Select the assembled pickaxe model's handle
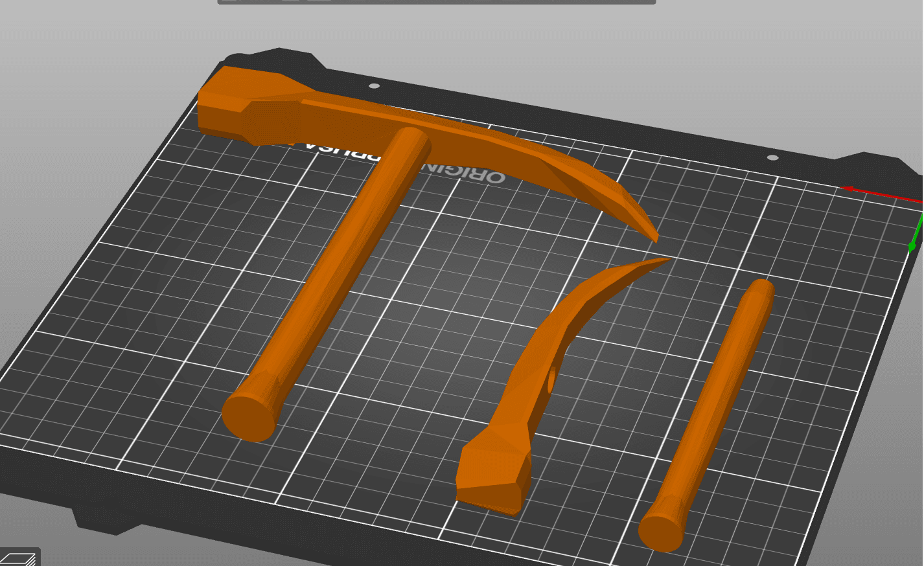 (x=327, y=284)
